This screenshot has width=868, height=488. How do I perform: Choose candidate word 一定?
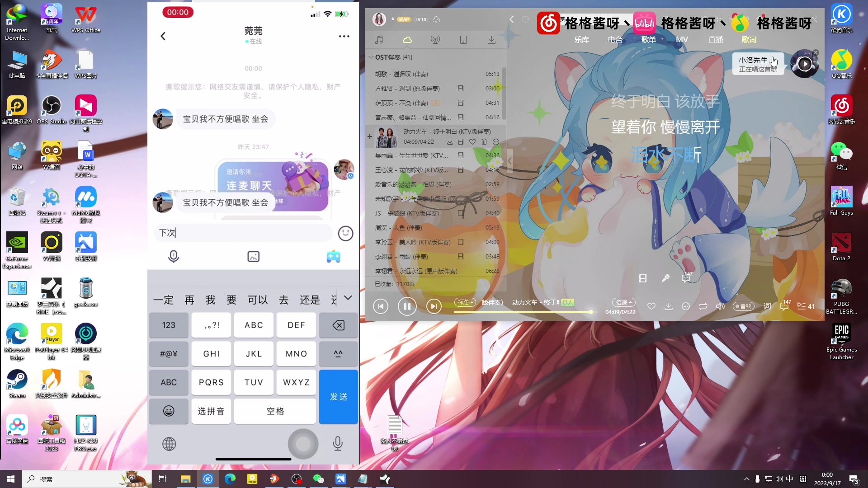(x=163, y=300)
